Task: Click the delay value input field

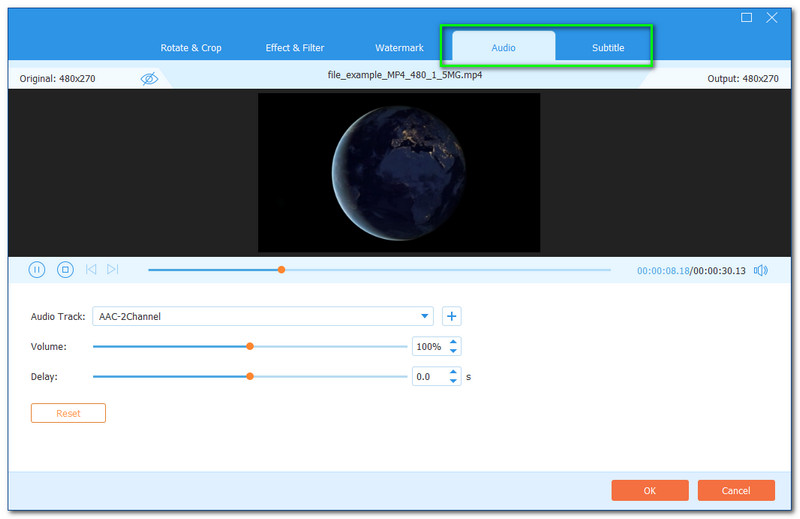Action: click(428, 377)
